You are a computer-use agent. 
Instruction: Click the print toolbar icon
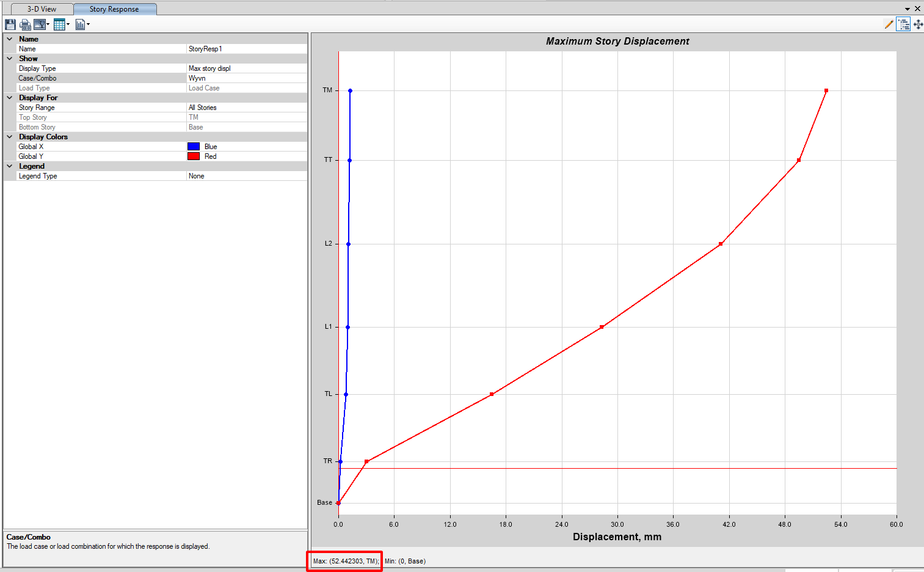click(x=25, y=24)
